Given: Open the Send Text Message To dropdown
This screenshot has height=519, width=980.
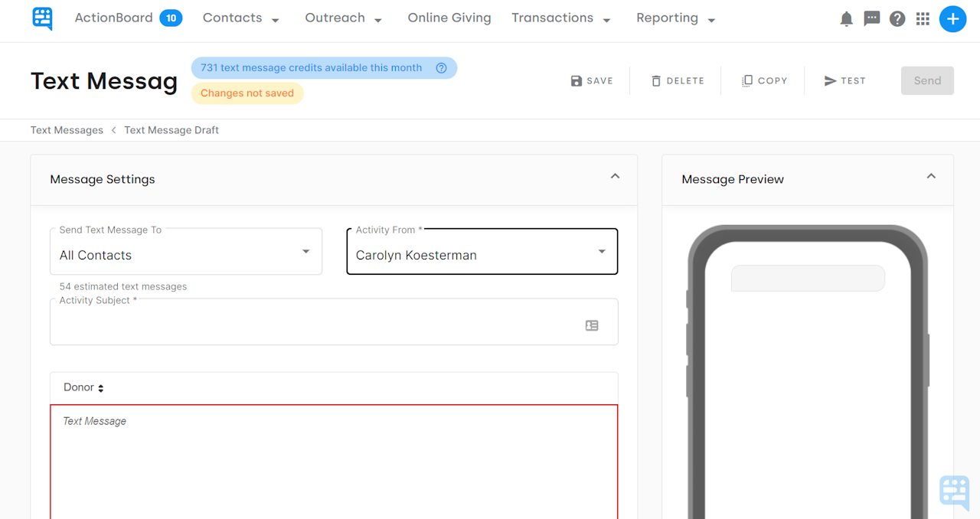Looking at the screenshot, I should coord(305,251).
